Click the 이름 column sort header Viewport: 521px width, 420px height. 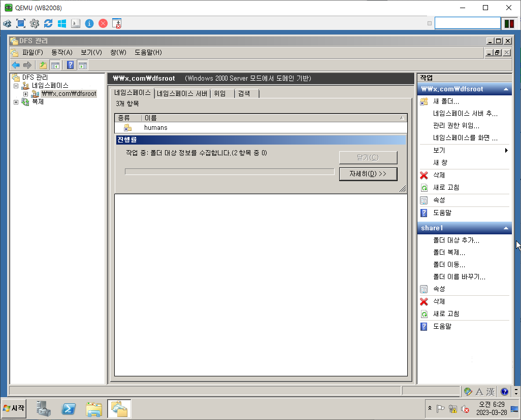(274, 118)
